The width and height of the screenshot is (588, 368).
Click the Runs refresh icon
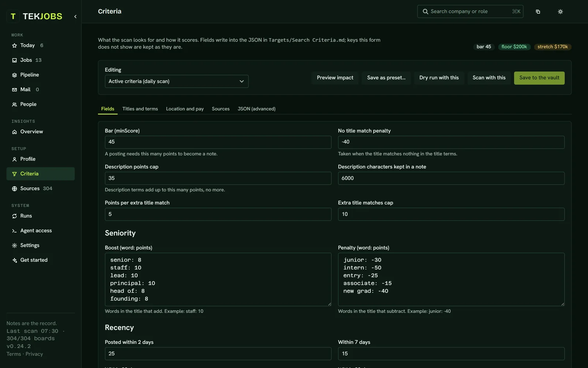click(14, 216)
